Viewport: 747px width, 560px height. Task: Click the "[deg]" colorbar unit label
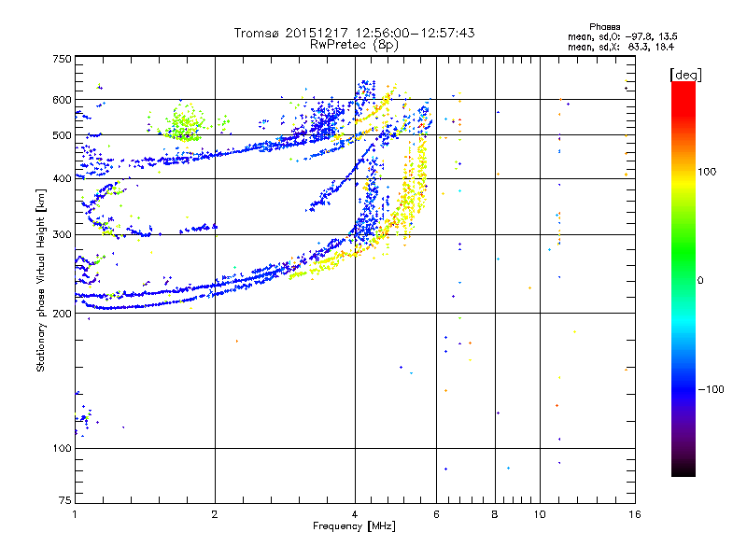pyautogui.click(x=685, y=75)
